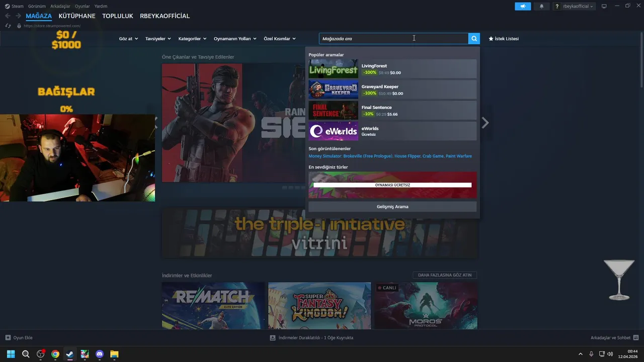This screenshot has height=362, width=644.
Task: Select eWorlds search suggestion
Action: [x=392, y=131]
